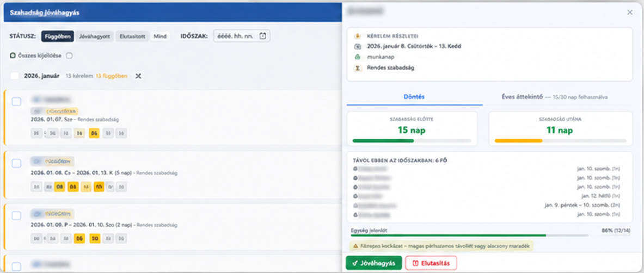This screenshot has width=644, height=273.
Task: Click green icon before Összes kijelölése
Action: point(13,55)
